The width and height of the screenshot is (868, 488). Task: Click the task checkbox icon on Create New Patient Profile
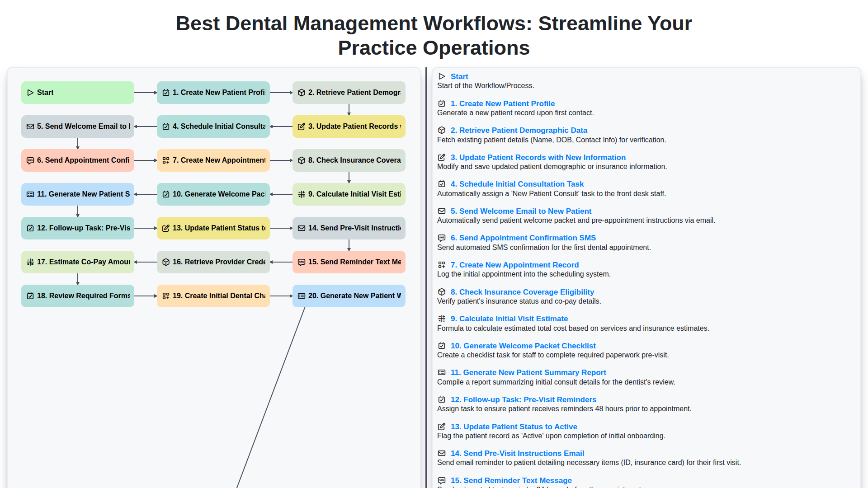click(x=166, y=92)
